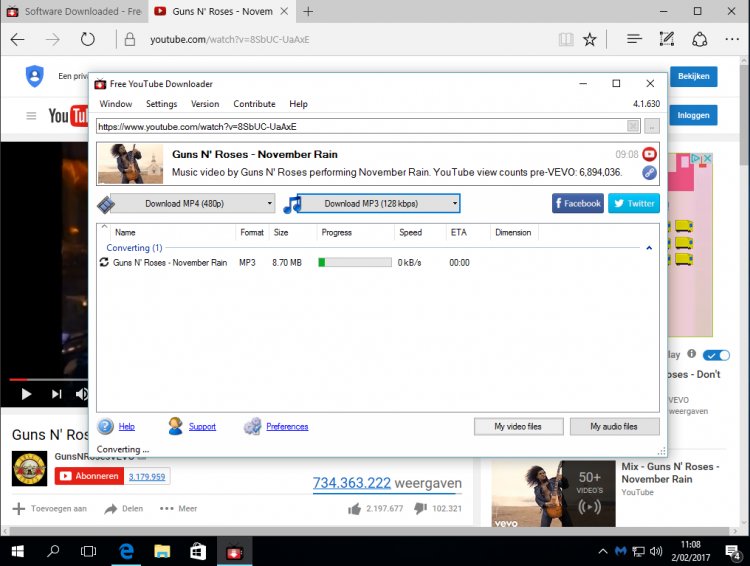Click the Help question mark icon
750x566 pixels.
(x=106, y=426)
